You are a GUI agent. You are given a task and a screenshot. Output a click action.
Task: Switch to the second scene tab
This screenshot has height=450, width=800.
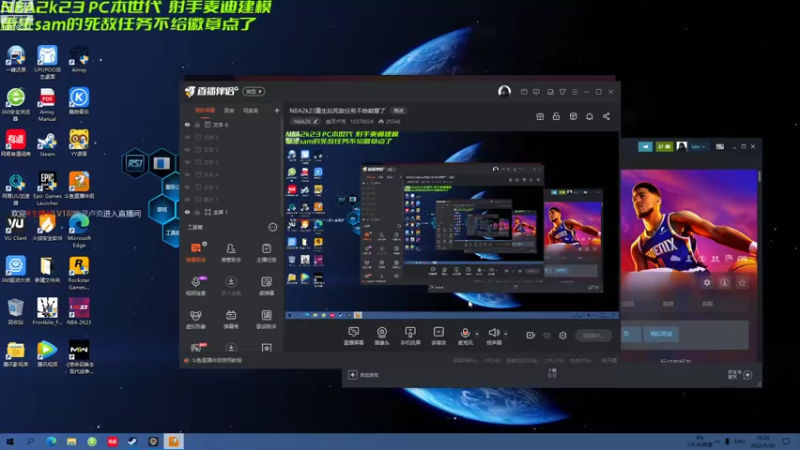tap(229, 111)
